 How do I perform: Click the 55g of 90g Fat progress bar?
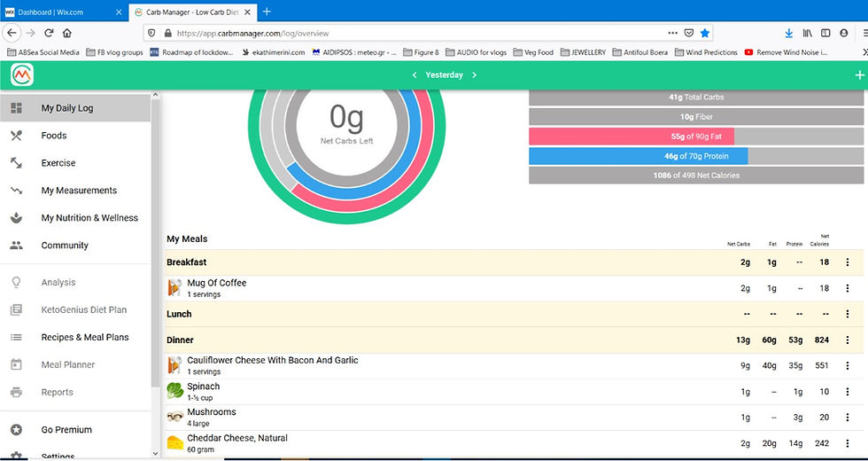pyautogui.click(x=696, y=137)
